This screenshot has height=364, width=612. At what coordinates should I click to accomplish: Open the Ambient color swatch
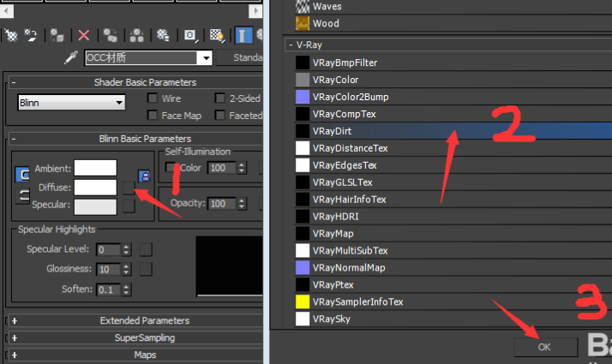[96, 168]
